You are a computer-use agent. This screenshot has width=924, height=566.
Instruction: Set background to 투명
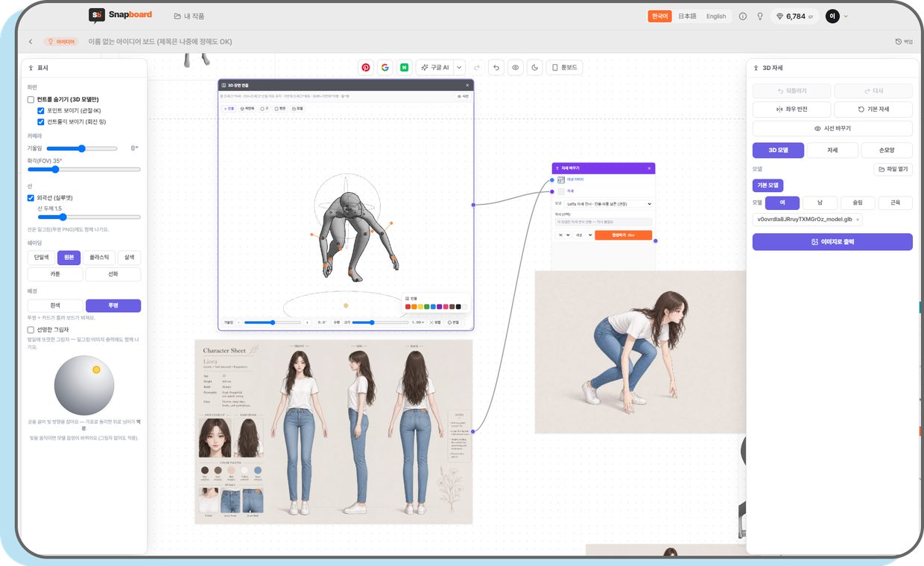(113, 305)
